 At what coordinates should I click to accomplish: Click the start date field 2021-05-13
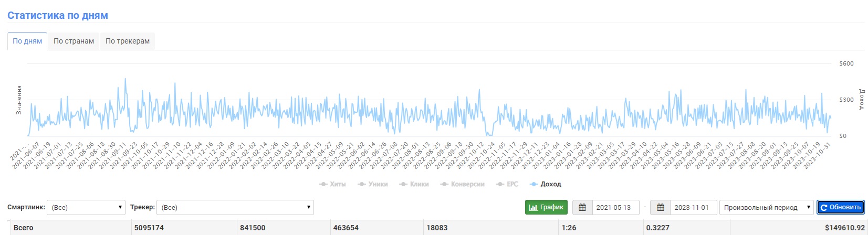pyautogui.click(x=615, y=207)
